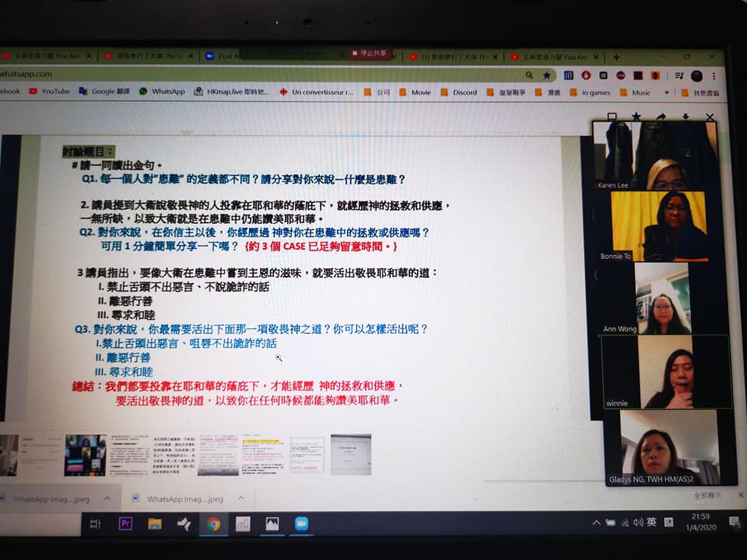
Task: Expand the 公司 bookmark folder
Action: pos(377,93)
